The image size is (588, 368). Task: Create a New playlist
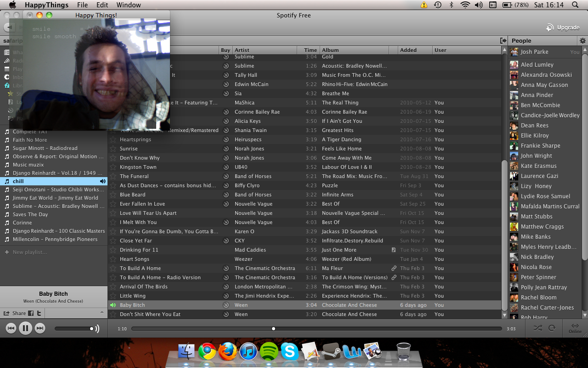[29, 252]
